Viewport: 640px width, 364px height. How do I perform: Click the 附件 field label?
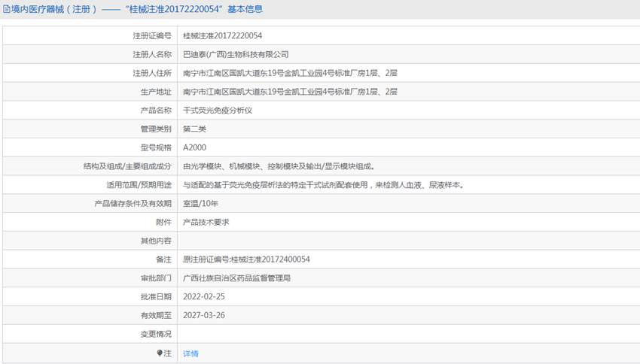(163, 222)
